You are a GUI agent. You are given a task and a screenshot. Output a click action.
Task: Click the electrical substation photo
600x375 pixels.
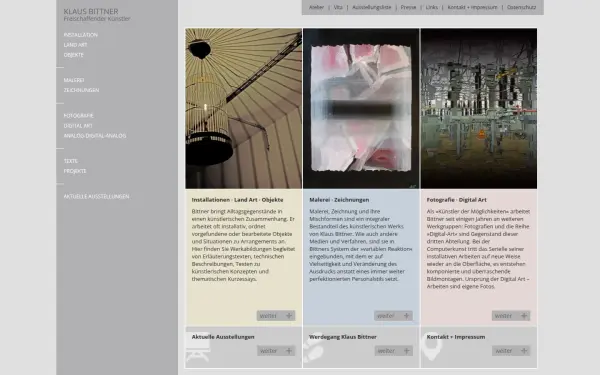coord(479,108)
